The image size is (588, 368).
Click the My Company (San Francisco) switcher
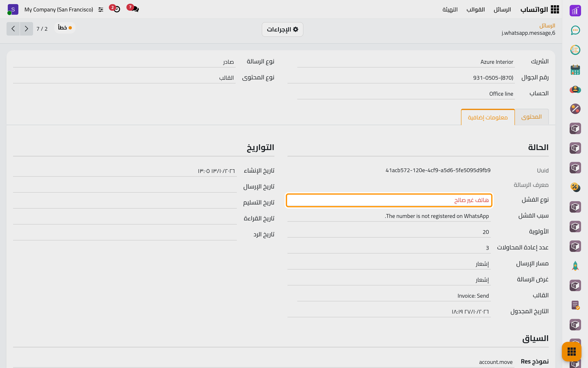[x=59, y=10]
